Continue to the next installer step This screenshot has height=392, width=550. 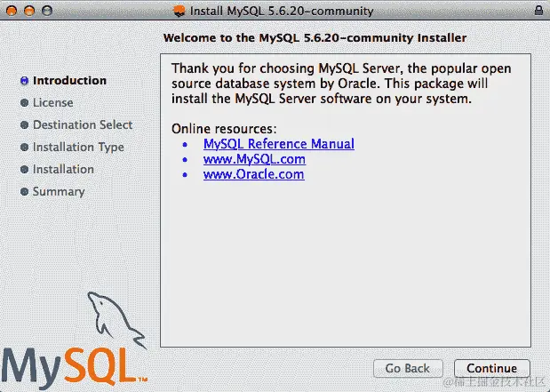(x=491, y=368)
